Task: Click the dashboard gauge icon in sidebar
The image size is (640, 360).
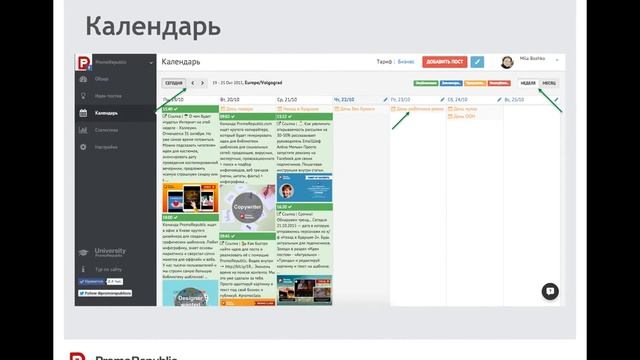Action: point(83,79)
